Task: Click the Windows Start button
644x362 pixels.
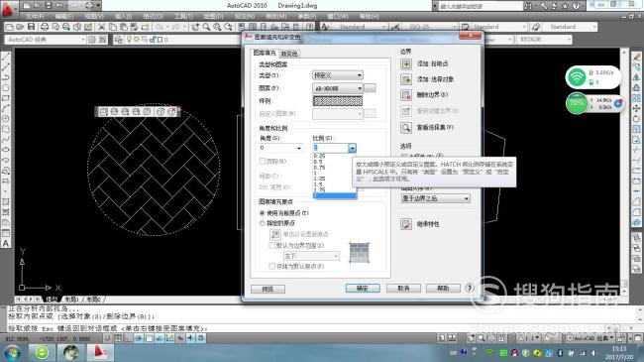Action: click(x=12, y=352)
